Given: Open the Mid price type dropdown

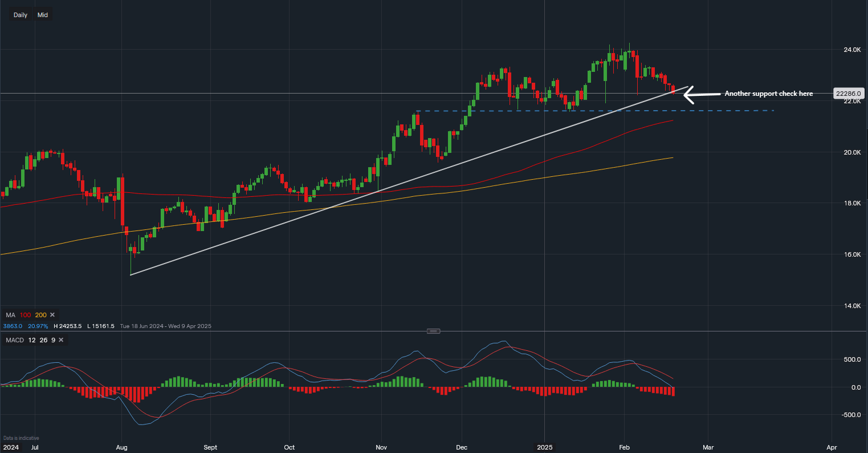Looking at the screenshot, I should tap(43, 15).
